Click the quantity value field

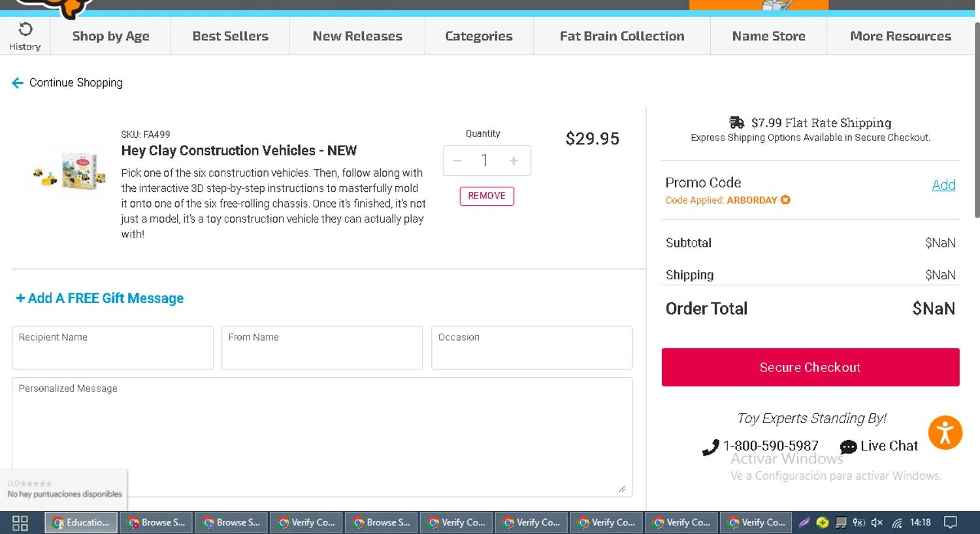(x=485, y=161)
